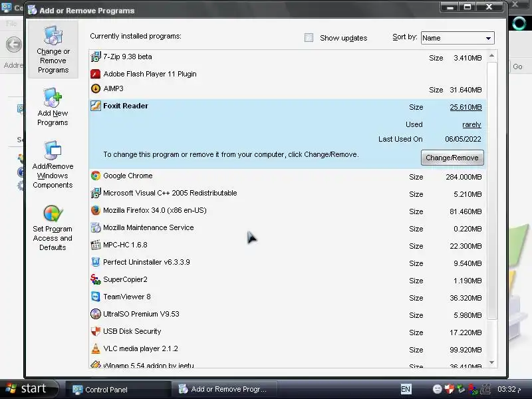Click the Adobe Flash Player 11 Plugin icon
The image size is (532, 399).
click(x=96, y=74)
